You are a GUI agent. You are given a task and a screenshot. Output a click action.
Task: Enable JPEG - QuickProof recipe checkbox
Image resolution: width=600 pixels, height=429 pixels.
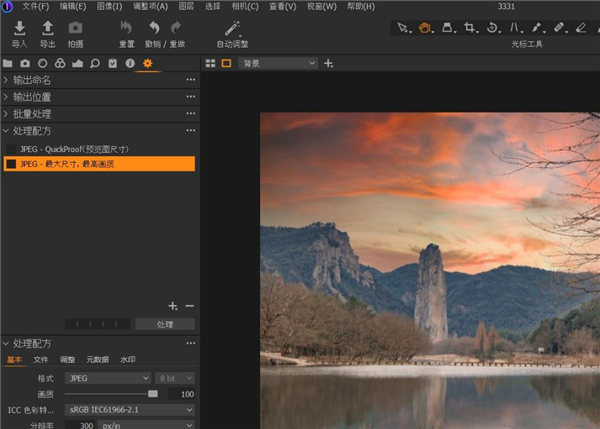click(11, 149)
